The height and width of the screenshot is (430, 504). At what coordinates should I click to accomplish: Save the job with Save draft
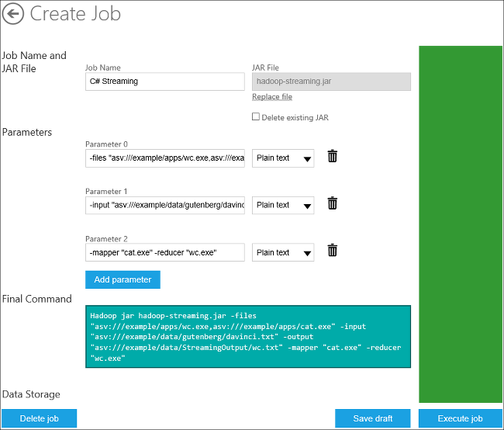pos(372,418)
